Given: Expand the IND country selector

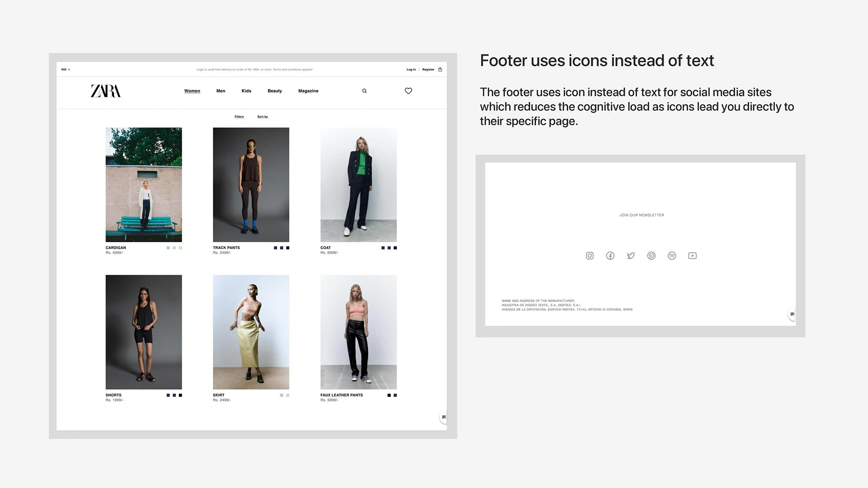Looking at the screenshot, I should pos(66,70).
